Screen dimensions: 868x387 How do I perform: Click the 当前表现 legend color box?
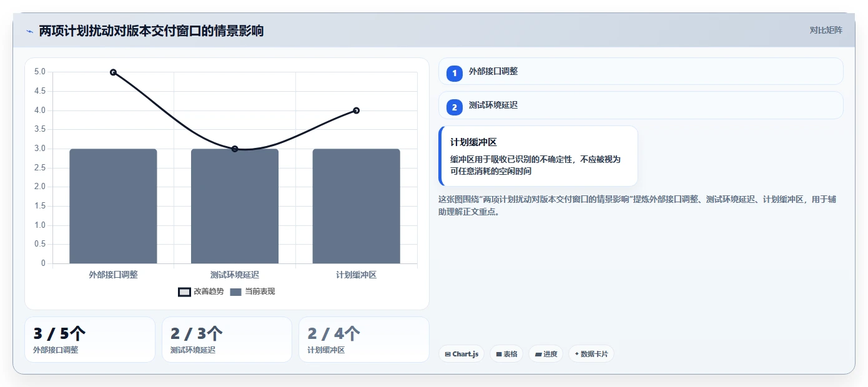click(236, 292)
